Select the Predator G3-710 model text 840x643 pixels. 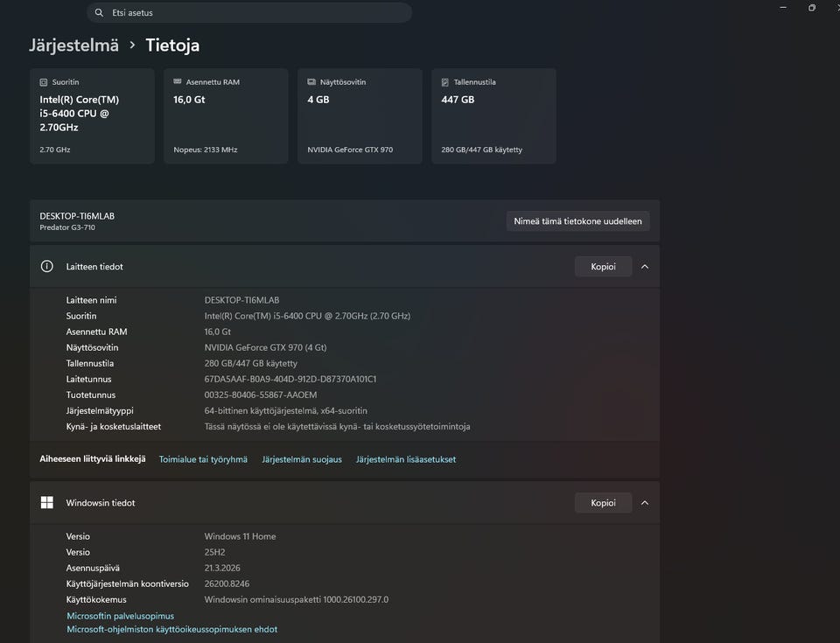tap(67, 227)
